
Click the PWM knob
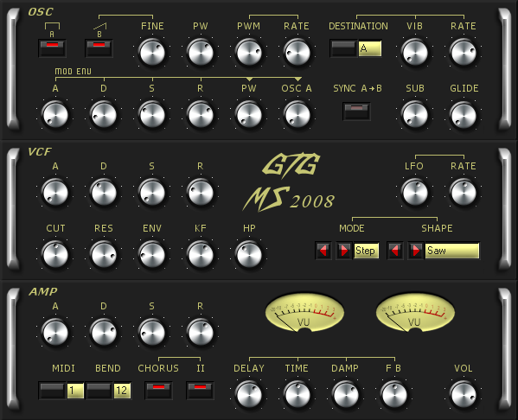(249, 53)
